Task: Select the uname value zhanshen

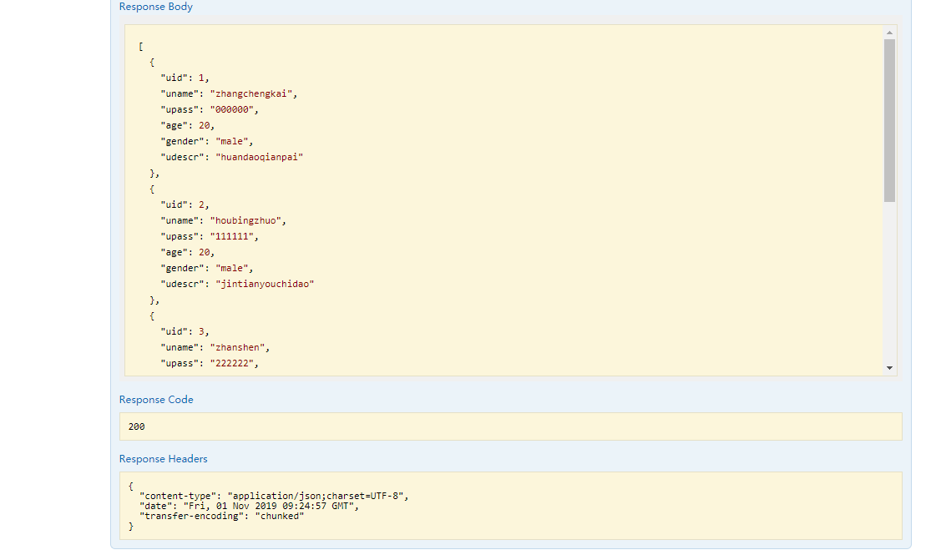Action: point(238,346)
